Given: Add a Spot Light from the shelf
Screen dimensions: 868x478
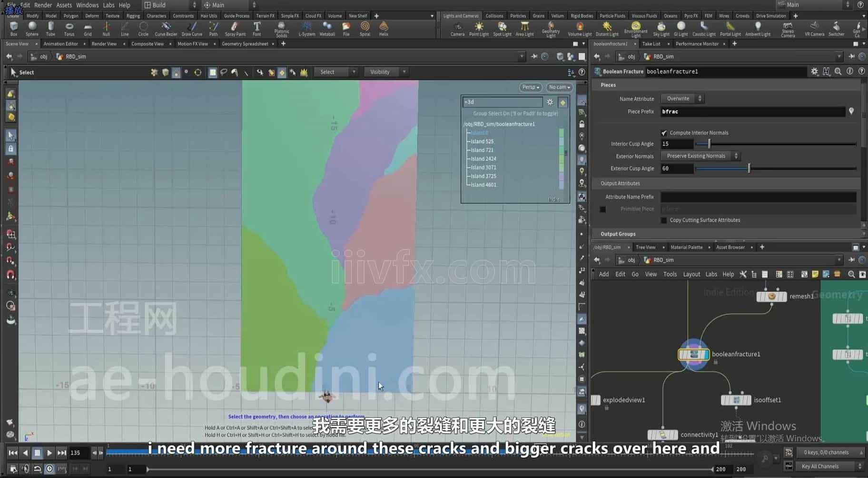Looking at the screenshot, I should point(502,29).
